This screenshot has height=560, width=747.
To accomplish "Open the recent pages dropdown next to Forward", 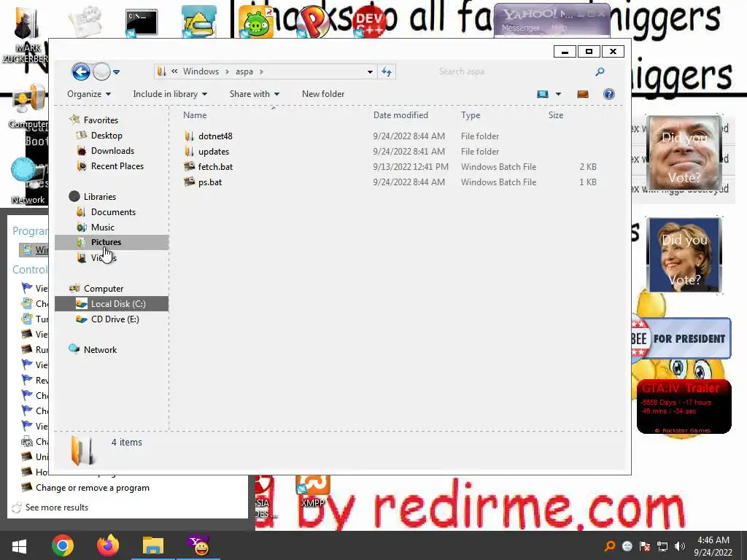I will [x=116, y=72].
